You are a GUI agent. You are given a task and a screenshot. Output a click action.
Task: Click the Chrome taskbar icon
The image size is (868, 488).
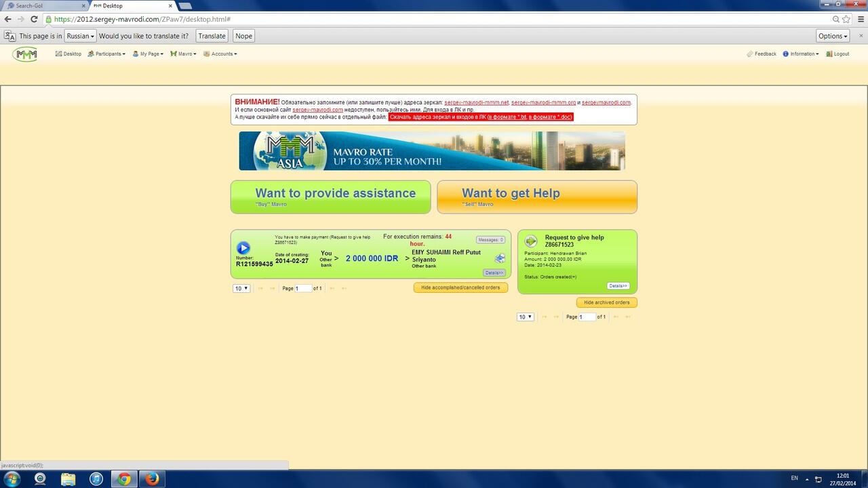coord(123,479)
